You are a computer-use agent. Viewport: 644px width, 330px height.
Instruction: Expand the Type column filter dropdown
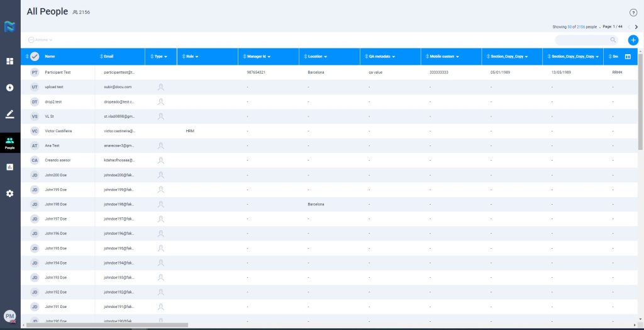tap(165, 57)
